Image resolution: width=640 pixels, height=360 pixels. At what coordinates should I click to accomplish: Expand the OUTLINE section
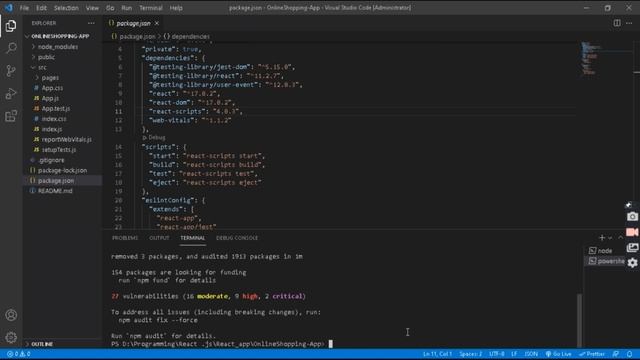[42, 344]
